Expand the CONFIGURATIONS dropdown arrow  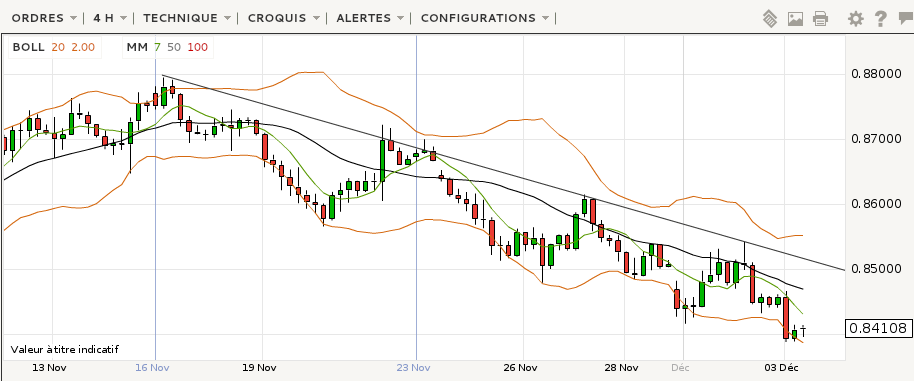(546, 18)
